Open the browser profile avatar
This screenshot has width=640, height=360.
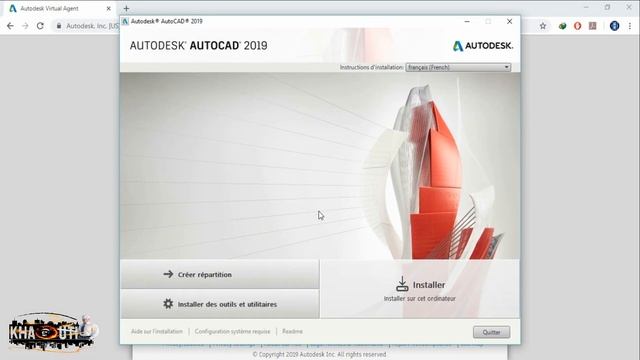click(614, 26)
